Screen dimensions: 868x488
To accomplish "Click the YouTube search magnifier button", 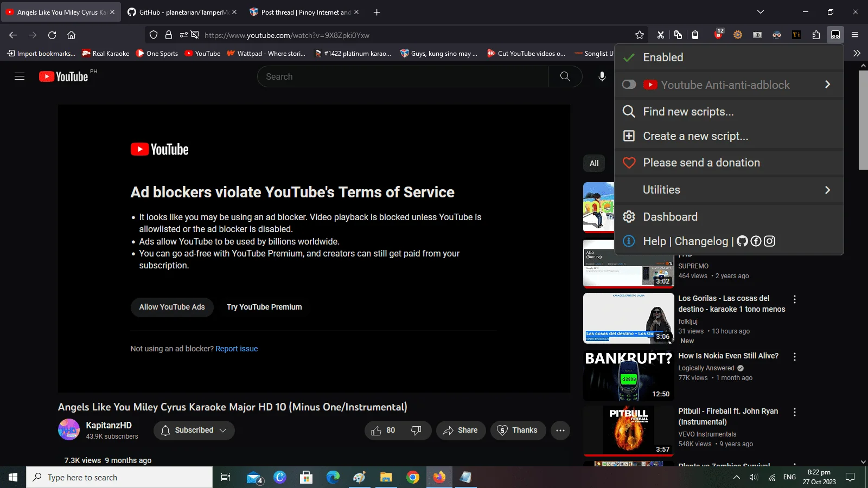I will pos(565,76).
